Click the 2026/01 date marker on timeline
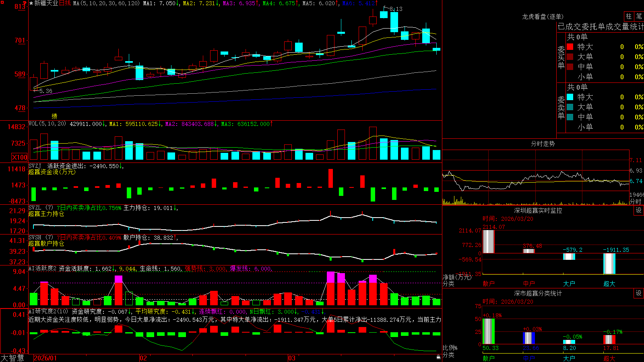The height and width of the screenshot is (362, 644). point(45,358)
